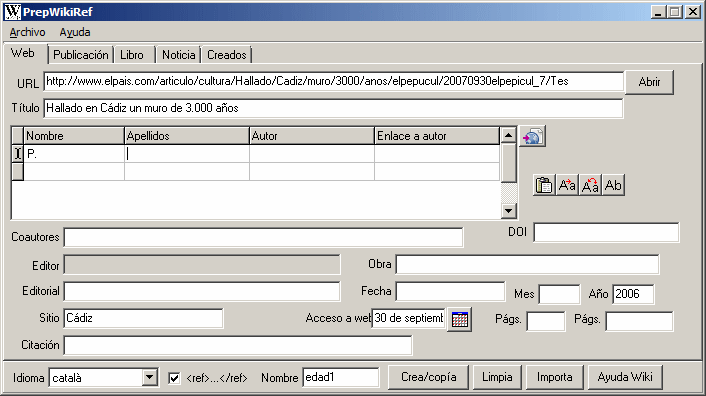Click the Apellidos column header
The width and height of the screenshot is (706, 396).
pos(187,136)
